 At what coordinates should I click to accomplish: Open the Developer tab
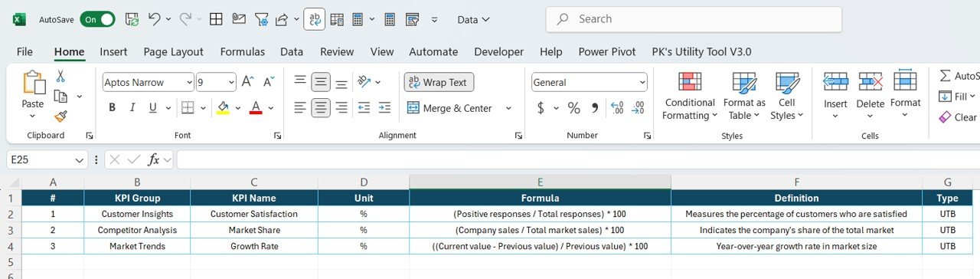pyautogui.click(x=499, y=51)
